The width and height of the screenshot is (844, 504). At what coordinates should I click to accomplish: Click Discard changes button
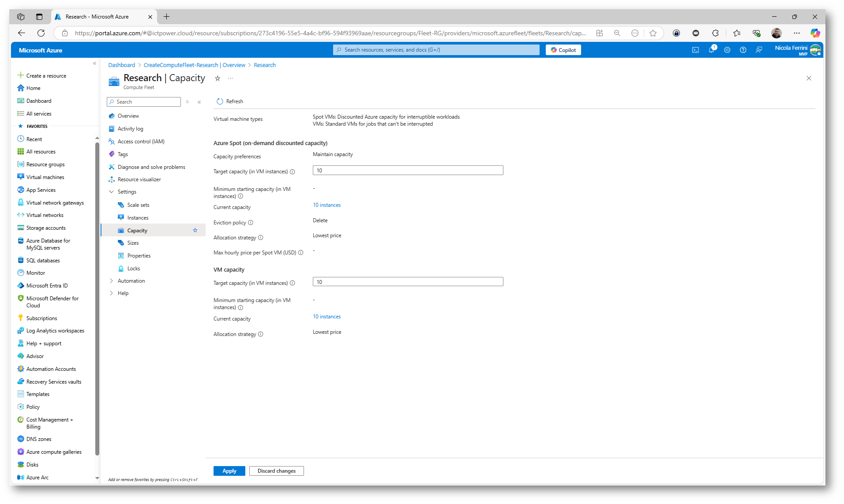(277, 471)
